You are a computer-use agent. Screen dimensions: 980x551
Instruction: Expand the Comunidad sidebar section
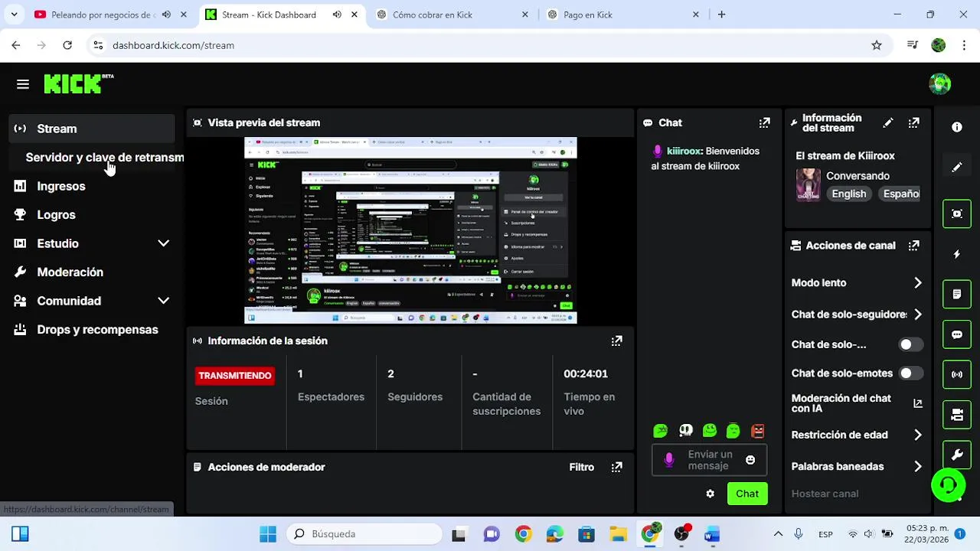click(x=92, y=301)
